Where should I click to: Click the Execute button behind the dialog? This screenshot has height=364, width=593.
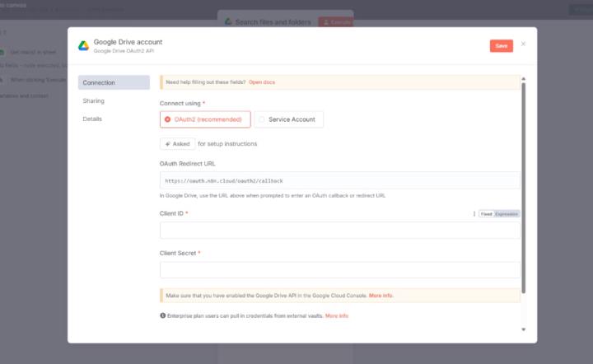pyautogui.click(x=335, y=22)
